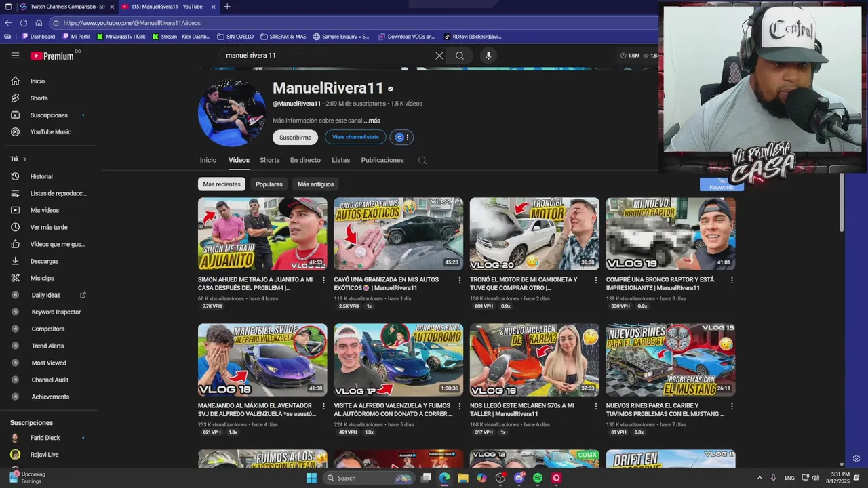Switch to En directo tab
This screenshot has height=488, width=868.
(x=305, y=161)
